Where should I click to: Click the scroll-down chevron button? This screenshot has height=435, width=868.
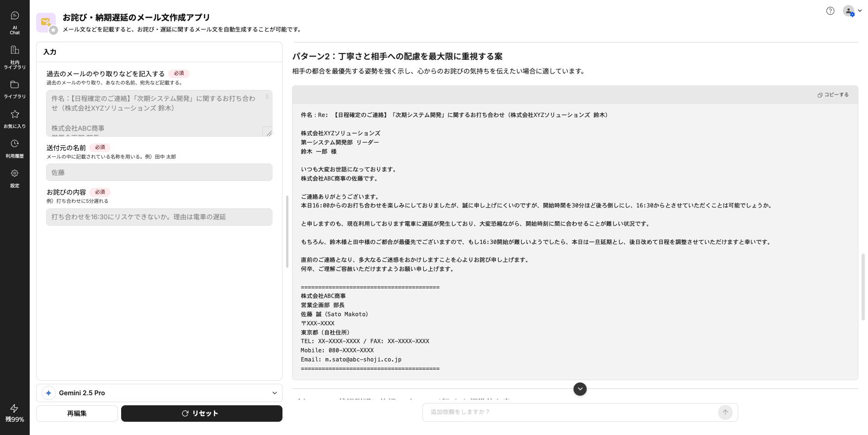[x=580, y=389]
